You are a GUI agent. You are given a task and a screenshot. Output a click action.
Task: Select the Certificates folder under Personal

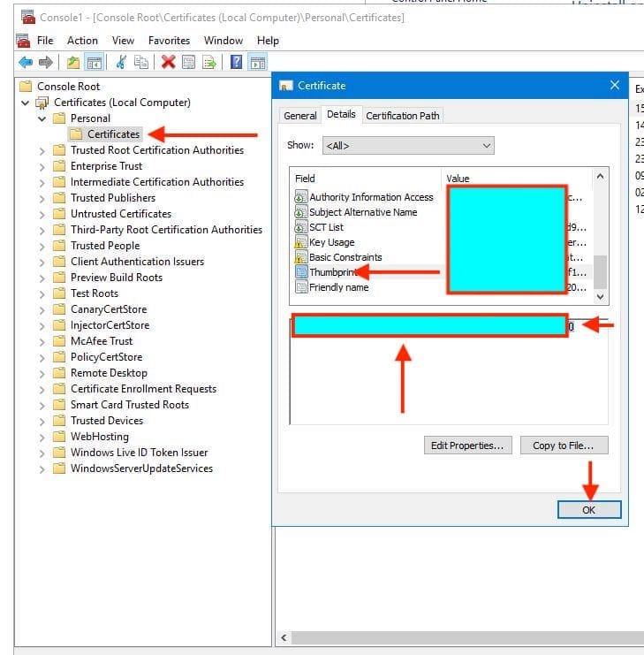[113, 134]
